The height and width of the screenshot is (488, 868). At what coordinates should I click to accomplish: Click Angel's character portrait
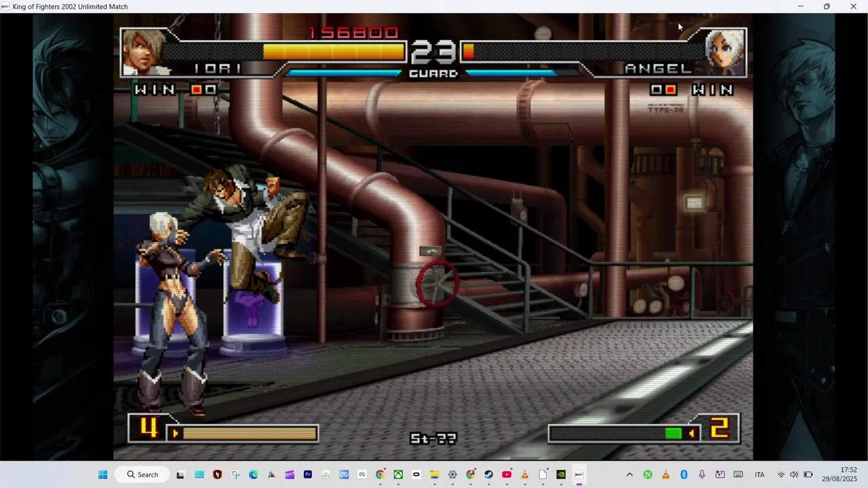point(724,52)
